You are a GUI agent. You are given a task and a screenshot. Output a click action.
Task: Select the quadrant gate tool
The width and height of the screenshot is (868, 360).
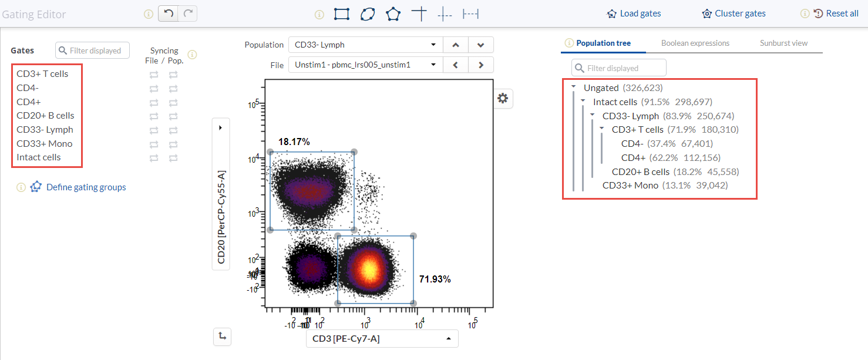point(419,14)
